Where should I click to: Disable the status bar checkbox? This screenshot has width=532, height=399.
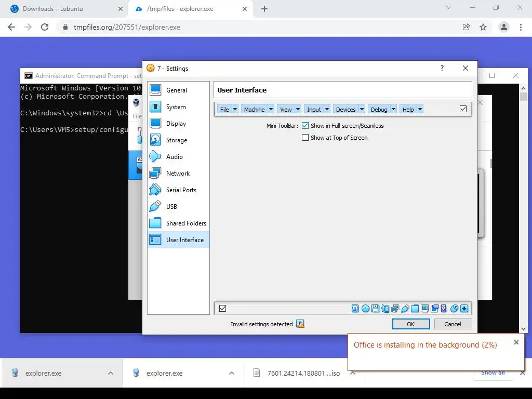222,309
